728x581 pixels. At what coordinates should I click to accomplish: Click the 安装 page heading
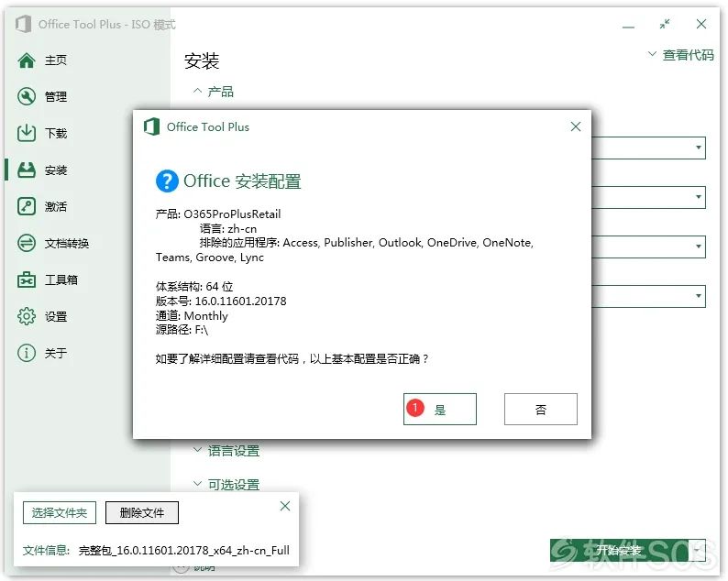point(202,60)
